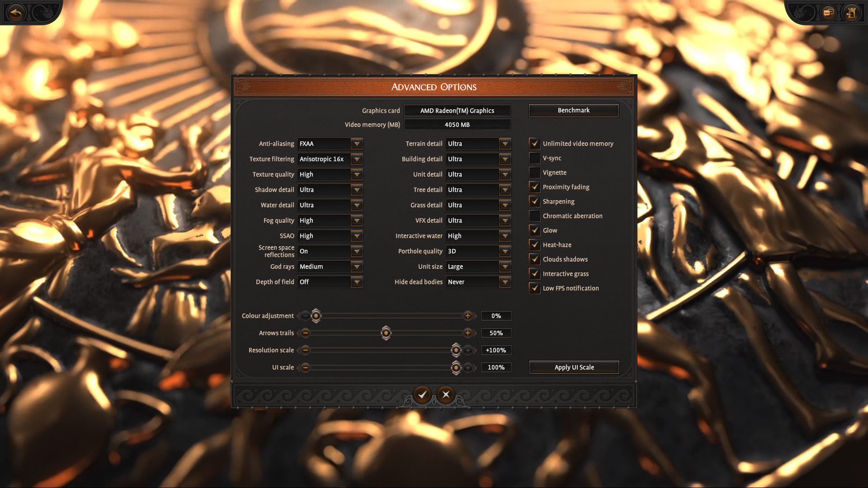Open the Depth of field dropdown
Viewport: 868px width, 488px height.
(x=357, y=282)
